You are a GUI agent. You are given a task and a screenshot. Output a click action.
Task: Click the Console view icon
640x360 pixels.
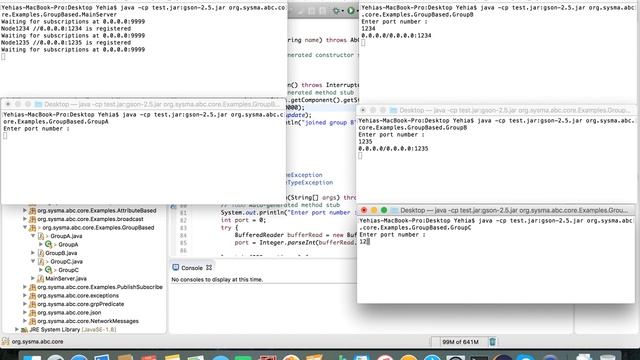(176, 267)
